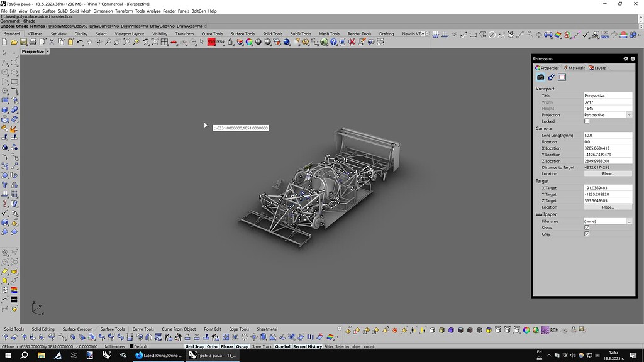
Task: Select the Pan view hand icon
Action: 89,42
